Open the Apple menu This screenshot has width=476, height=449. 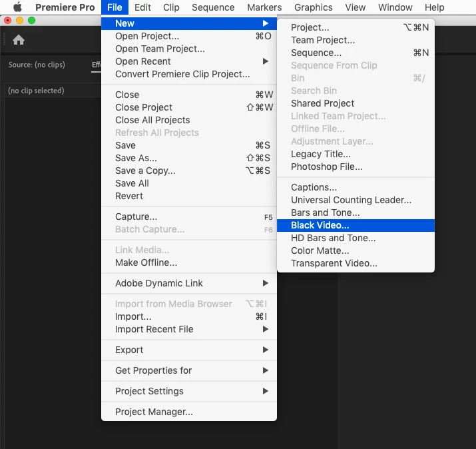tap(17, 7)
